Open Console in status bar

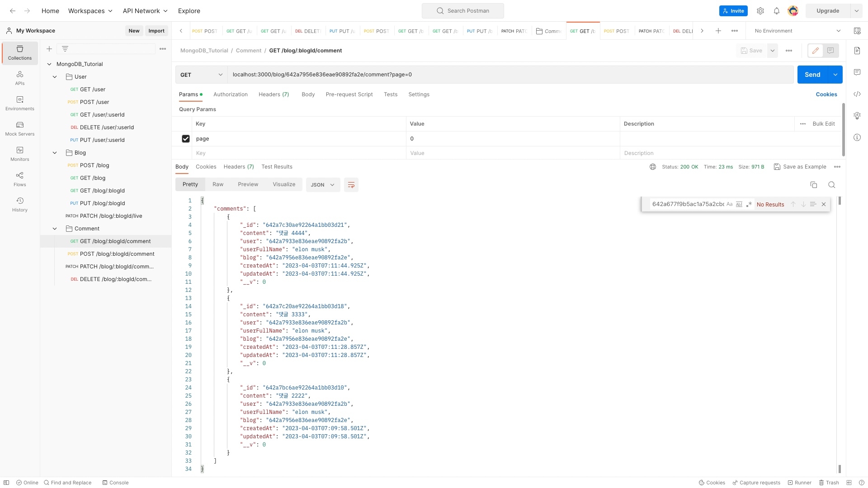click(115, 483)
